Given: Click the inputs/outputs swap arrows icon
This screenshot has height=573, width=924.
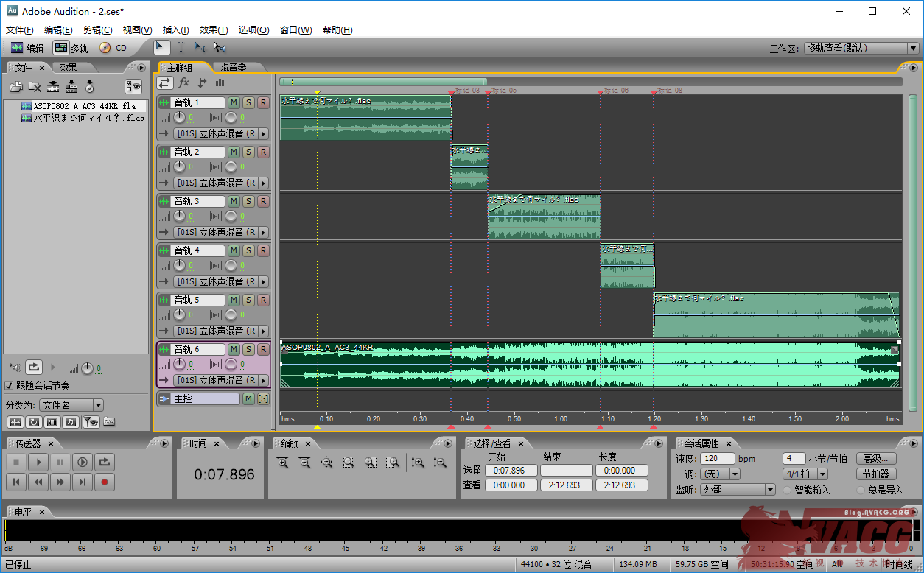Looking at the screenshot, I should click(x=165, y=82).
